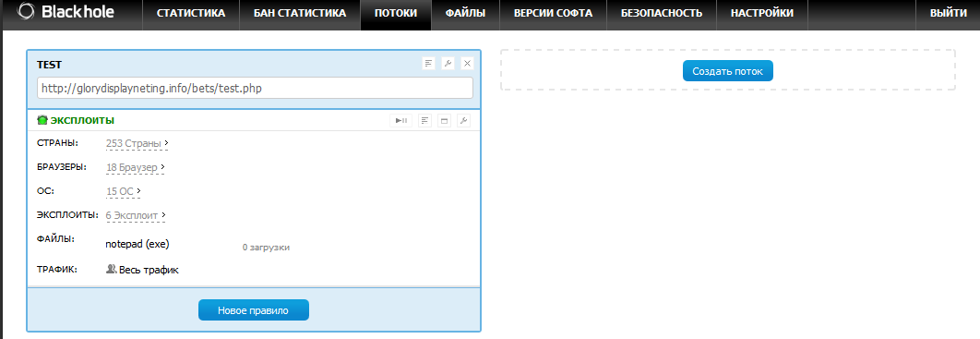Open wrench settings in ЭКСПЛОИТЫ rule row
Viewport: 980px width, 339px height.
pyautogui.click(x=463, y=121)
